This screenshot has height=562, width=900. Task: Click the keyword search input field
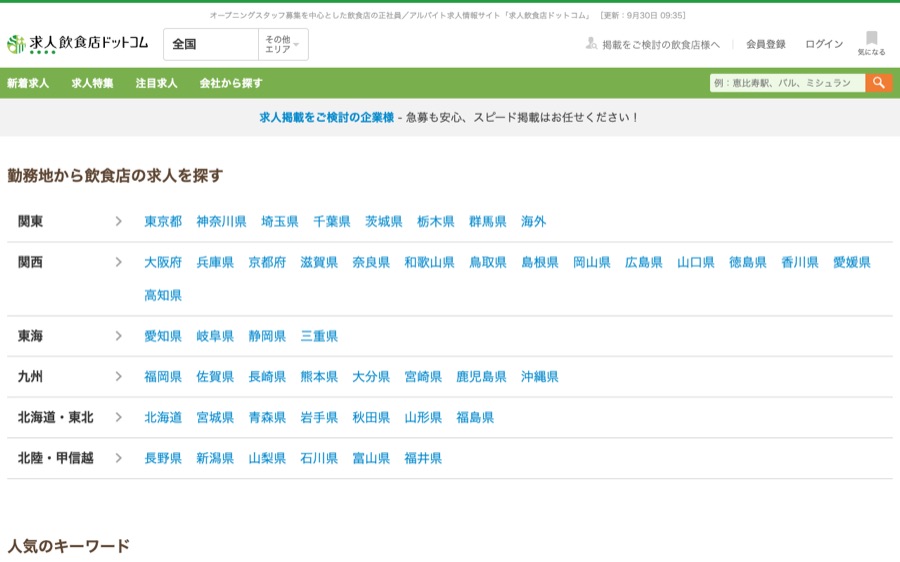coord(788,83)
